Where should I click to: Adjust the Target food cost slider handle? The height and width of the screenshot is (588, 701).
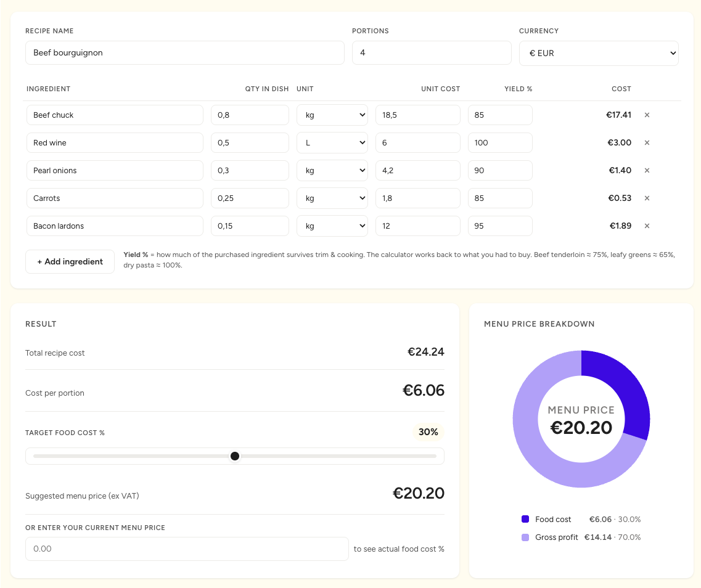(x=235, y=456)
